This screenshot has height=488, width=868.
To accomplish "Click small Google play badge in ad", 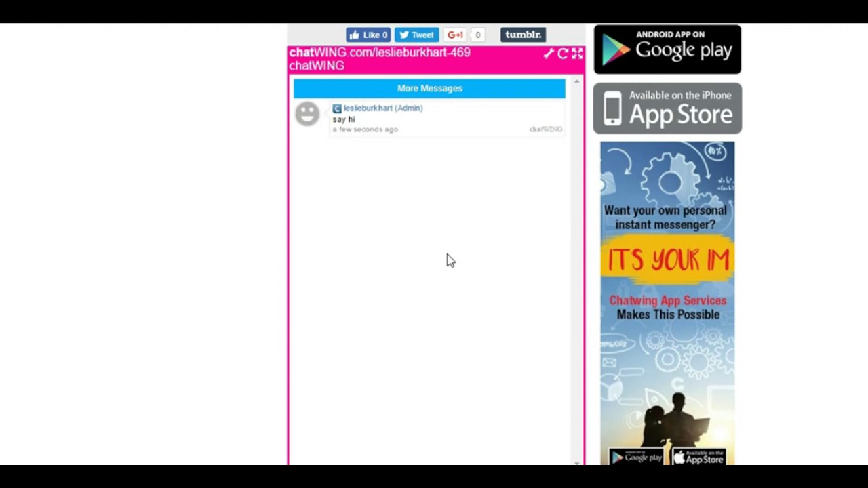I will point(636,457).
